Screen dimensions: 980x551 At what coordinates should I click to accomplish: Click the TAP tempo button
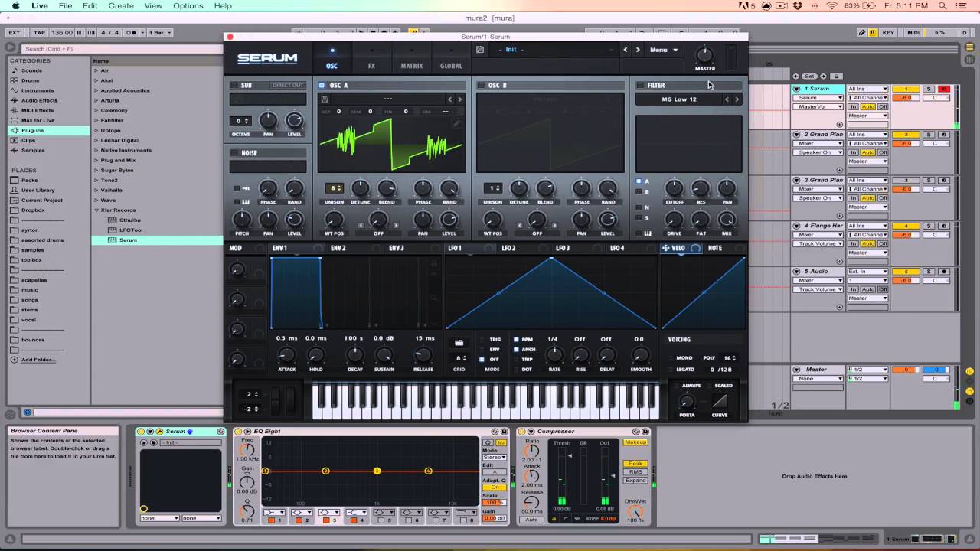(x=39, y=33)
